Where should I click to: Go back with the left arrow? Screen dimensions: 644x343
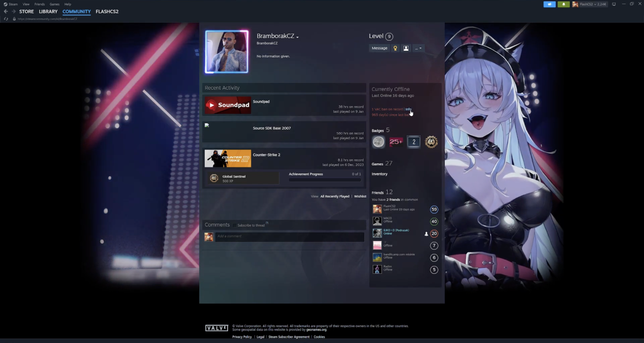(x=6, y=11)
